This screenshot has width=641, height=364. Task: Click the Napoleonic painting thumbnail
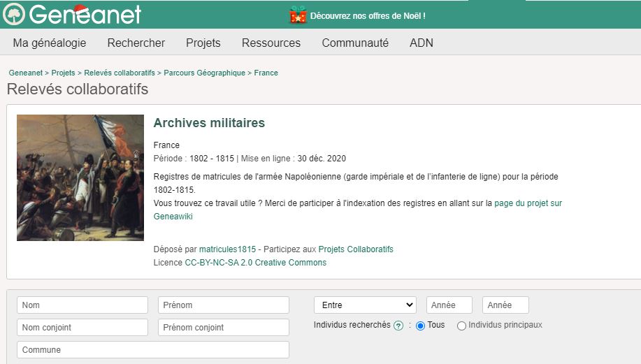pyautogui.click(x=80, y=177)
